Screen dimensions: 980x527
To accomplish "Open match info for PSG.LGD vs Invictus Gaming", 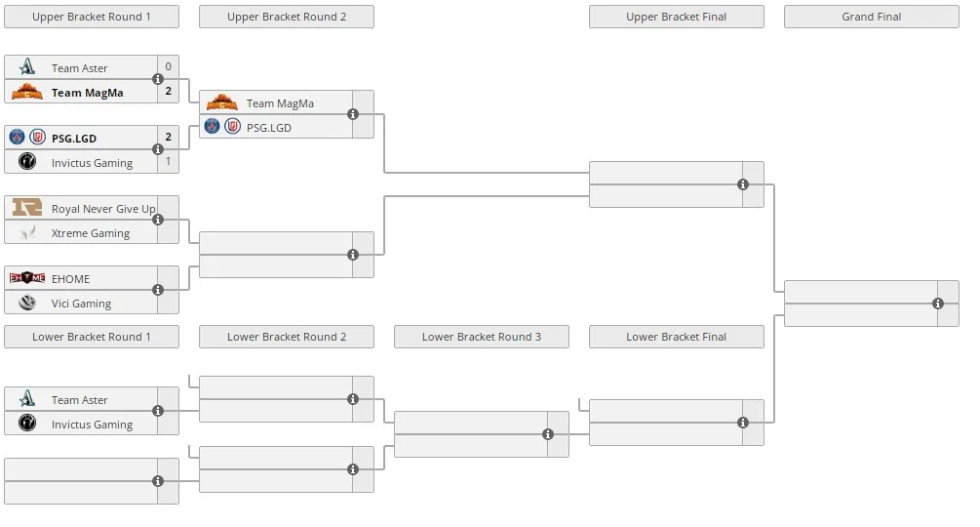I will 158,149.
